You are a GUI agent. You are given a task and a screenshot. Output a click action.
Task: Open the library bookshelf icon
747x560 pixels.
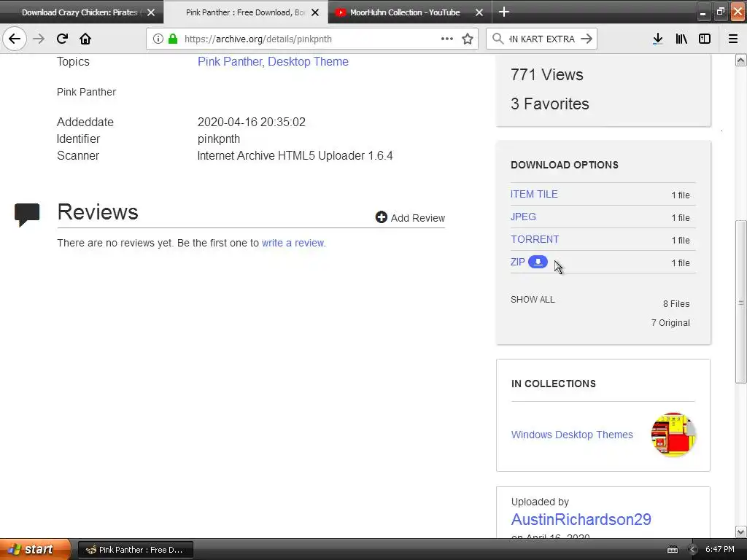point(681,39)
